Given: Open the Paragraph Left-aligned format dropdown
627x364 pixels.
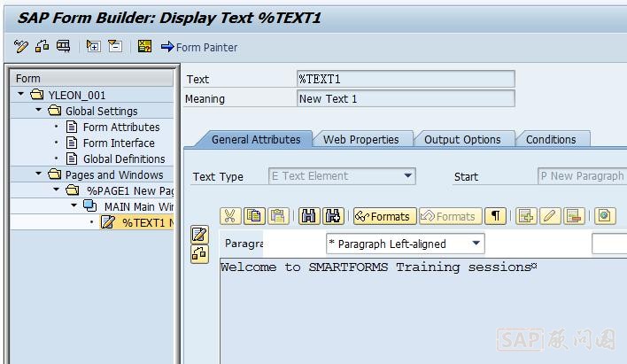Looking at the screenshot, I should pyautogui.click(x=476, y=244).
